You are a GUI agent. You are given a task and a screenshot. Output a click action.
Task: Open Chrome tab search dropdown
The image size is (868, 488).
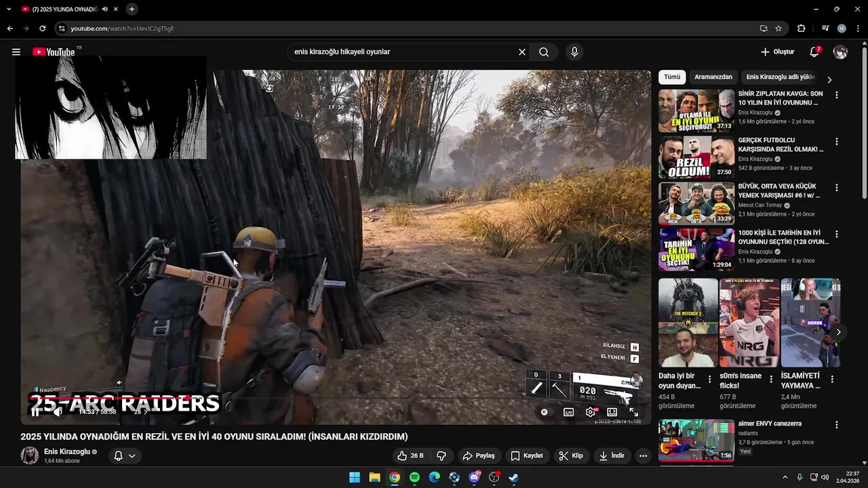(9, 9)
